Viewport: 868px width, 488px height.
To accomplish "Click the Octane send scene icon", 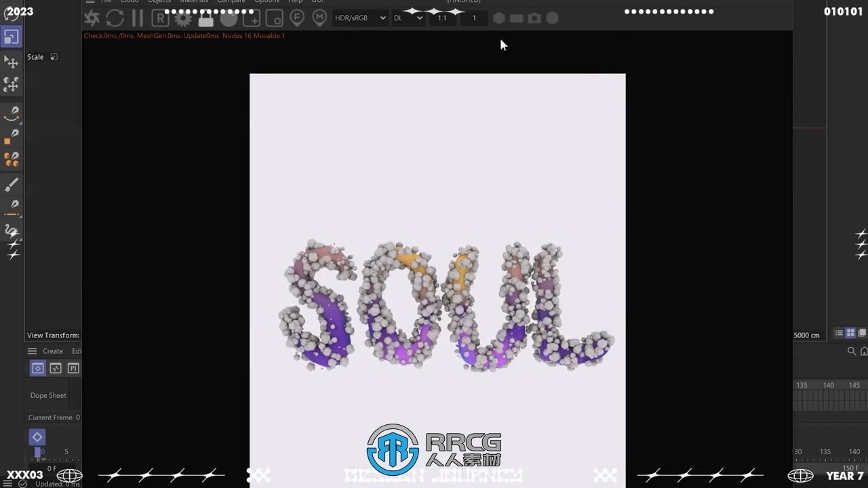I will (x=92, y=18).
